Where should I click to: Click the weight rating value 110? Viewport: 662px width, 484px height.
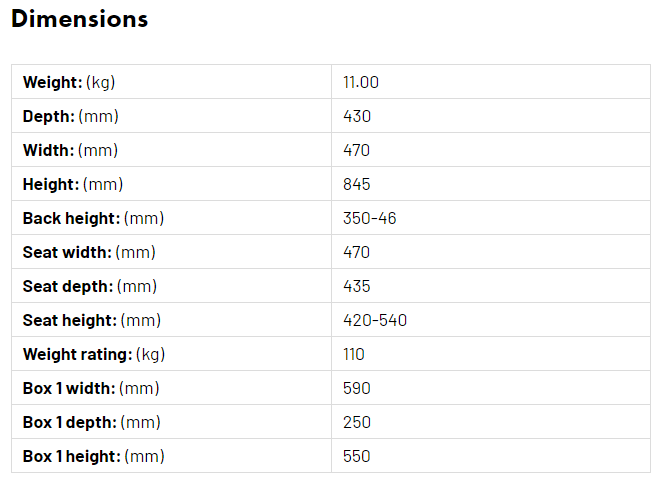[x=353, y=354]
